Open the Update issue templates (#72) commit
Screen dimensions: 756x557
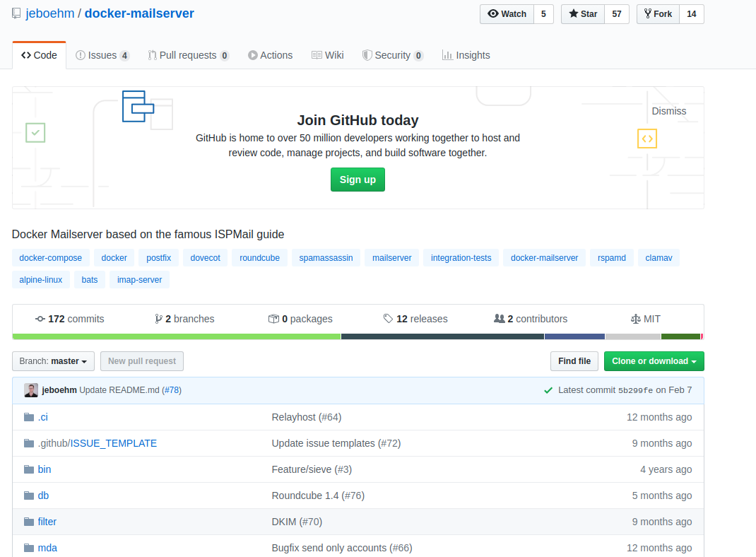point(336,443)
